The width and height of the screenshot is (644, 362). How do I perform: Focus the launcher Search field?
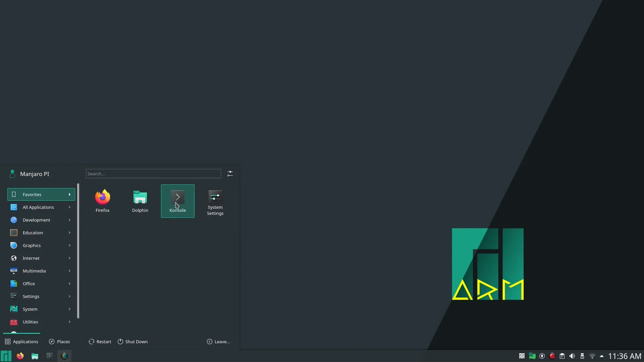pyautogui.click(x=153, y=174)
